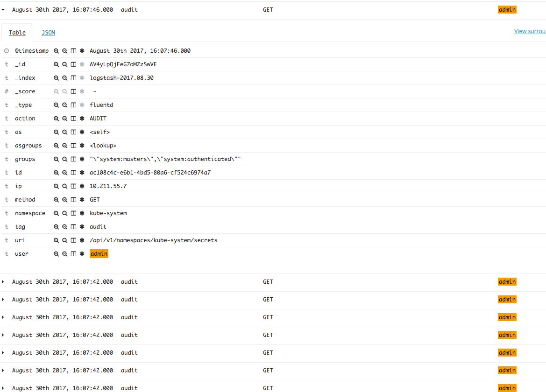Filter out value on uri row
This screenshot has height=392, width=546.
(65, 241)
